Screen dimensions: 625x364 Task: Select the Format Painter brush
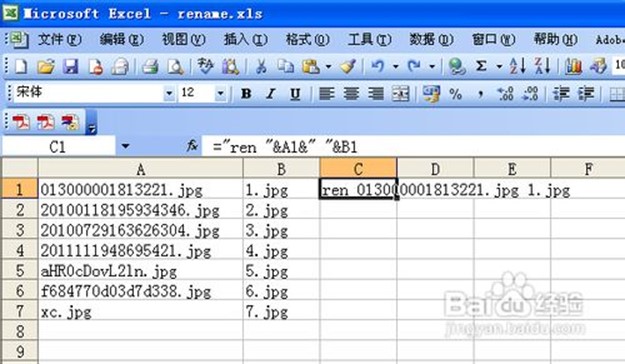[x=348, y=66]
